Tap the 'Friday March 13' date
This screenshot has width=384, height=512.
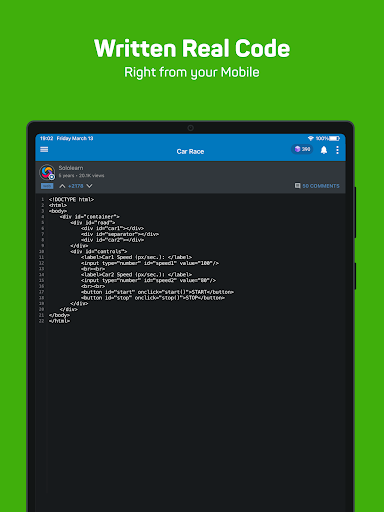[x=75, y=138]
